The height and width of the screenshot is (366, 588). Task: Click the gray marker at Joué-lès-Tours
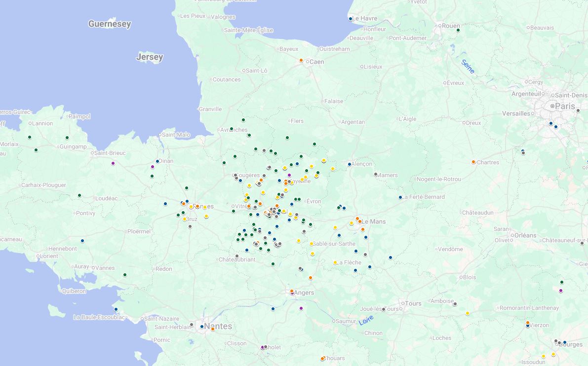tap(383, 309)
